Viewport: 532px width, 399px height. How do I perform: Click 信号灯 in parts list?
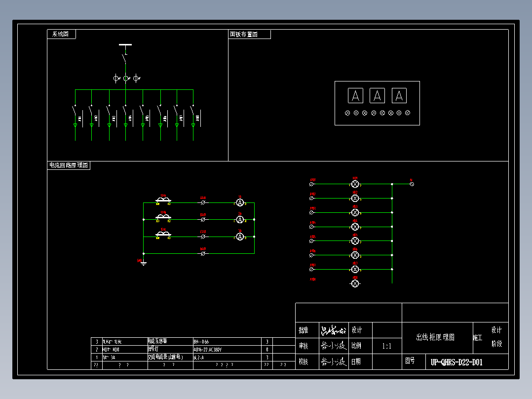click(153, 349)
